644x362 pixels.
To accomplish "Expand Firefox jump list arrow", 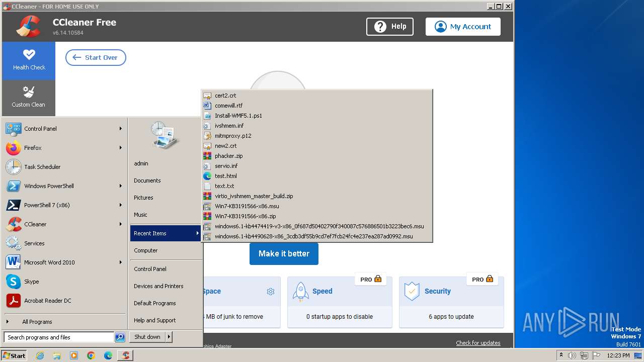I will coord(121,148).
